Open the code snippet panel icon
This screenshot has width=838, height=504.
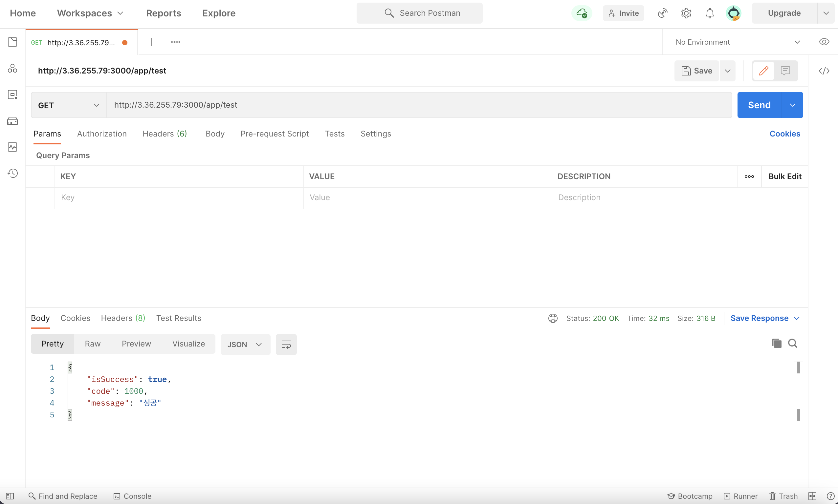click(824, 71)
